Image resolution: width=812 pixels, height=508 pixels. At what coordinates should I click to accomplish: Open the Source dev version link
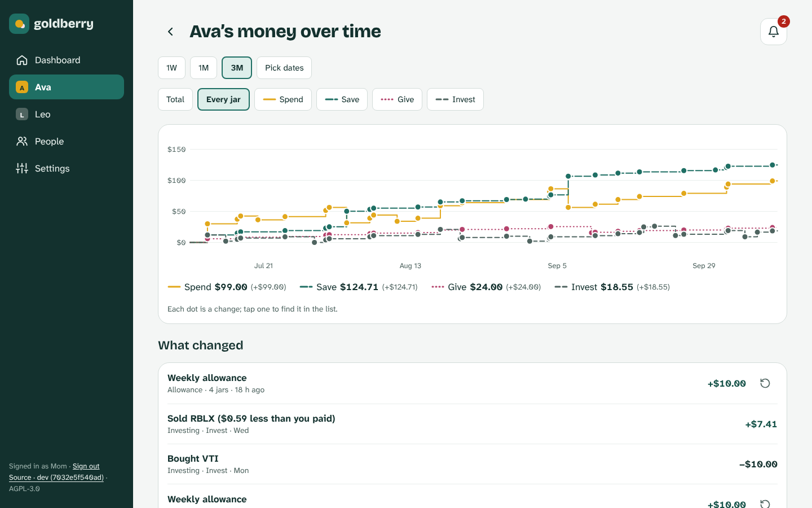coord(56,478)
